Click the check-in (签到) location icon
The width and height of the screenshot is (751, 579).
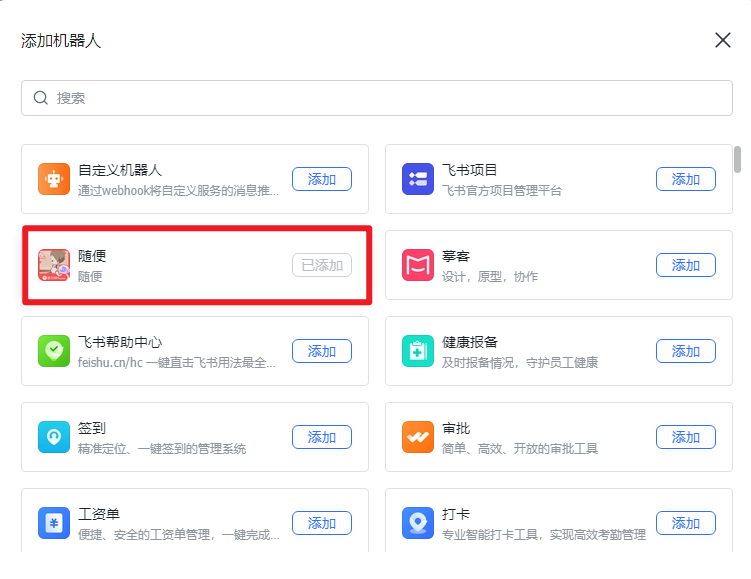(x=54, y=437)
